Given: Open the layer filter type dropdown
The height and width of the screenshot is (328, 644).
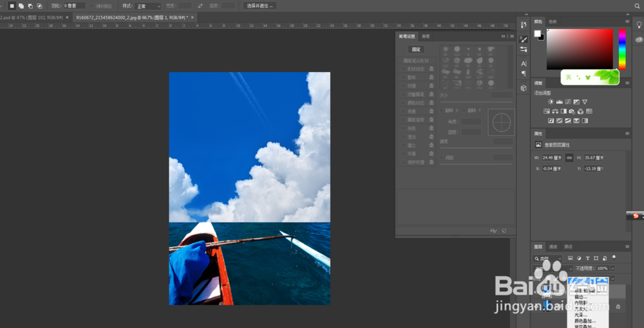Looking at the screenshot, I should coord(547,259).
